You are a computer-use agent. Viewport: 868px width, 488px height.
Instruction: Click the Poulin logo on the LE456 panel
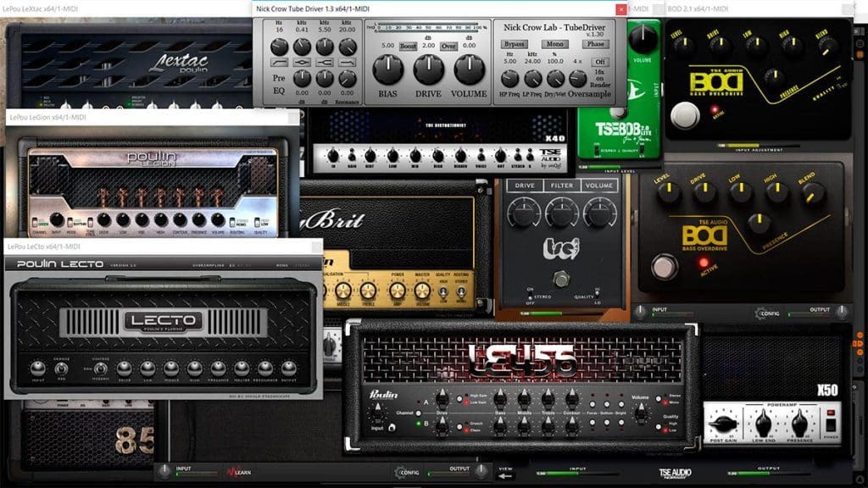(384, 395)
